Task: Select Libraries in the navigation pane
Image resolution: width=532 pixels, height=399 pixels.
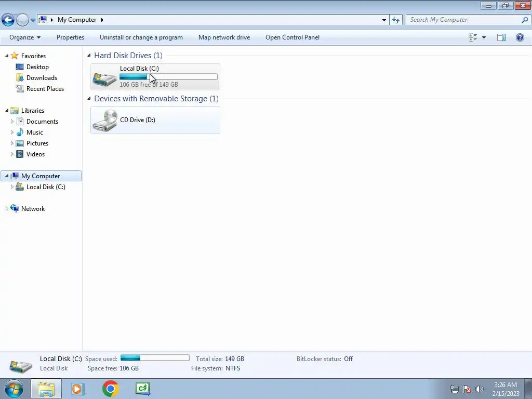Action: coord(33,110)
